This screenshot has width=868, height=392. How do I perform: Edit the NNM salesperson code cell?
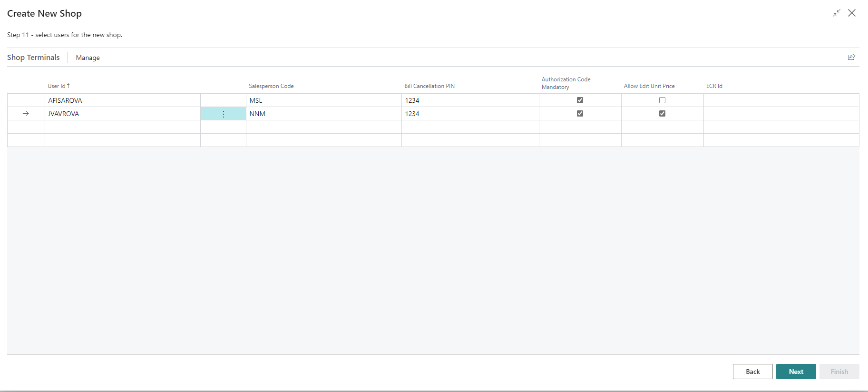tap(324, 114)
